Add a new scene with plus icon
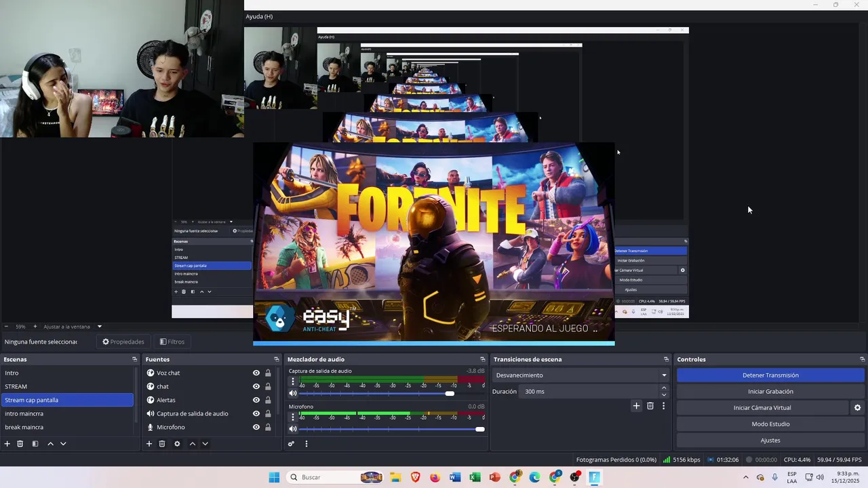 [x=7, y=444]
